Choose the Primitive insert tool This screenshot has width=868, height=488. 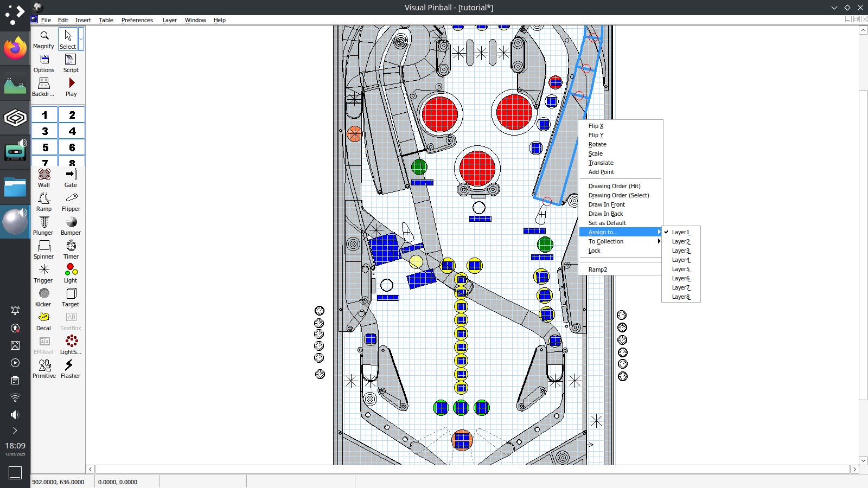pos(44,369)
